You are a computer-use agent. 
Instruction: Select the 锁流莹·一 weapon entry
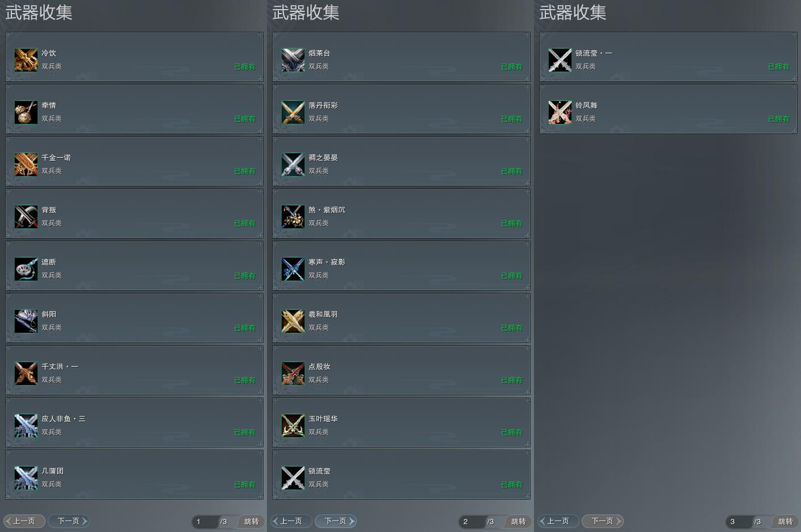tap(669, 57)
